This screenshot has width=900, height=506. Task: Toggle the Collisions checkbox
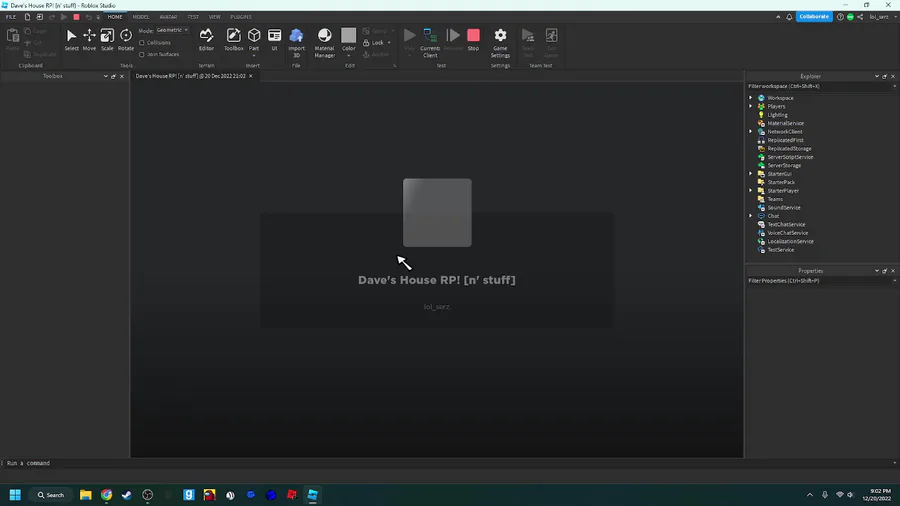(x=142, y=42)
